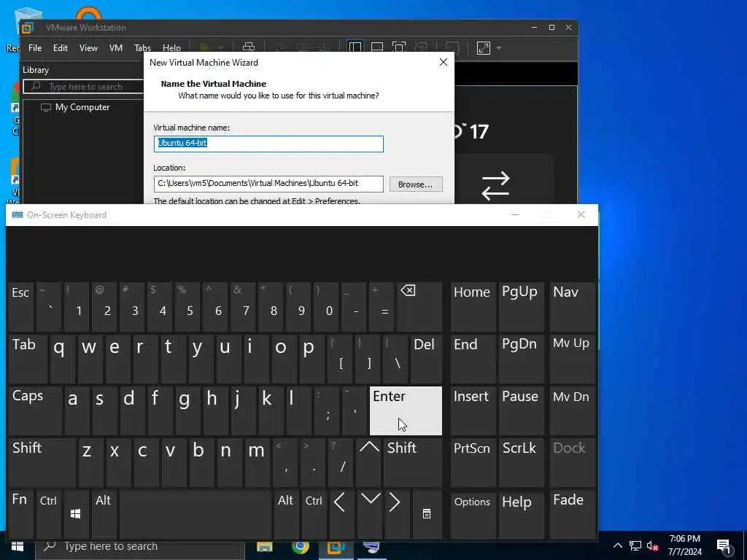Open Google Chrome from the taskbar
Image resolution: width=747 pixels, height=560 pixels.
coord(300,547)
